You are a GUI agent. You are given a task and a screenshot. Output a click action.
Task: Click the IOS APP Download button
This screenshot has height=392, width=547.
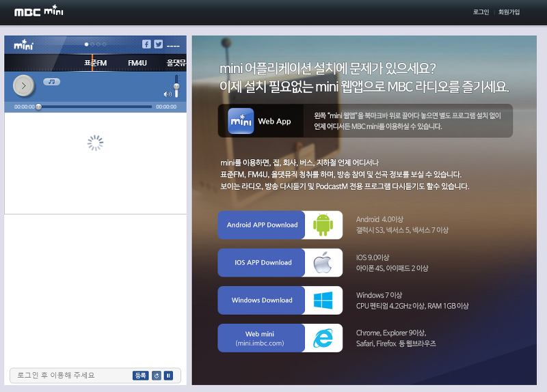click(x=261, y=262)
